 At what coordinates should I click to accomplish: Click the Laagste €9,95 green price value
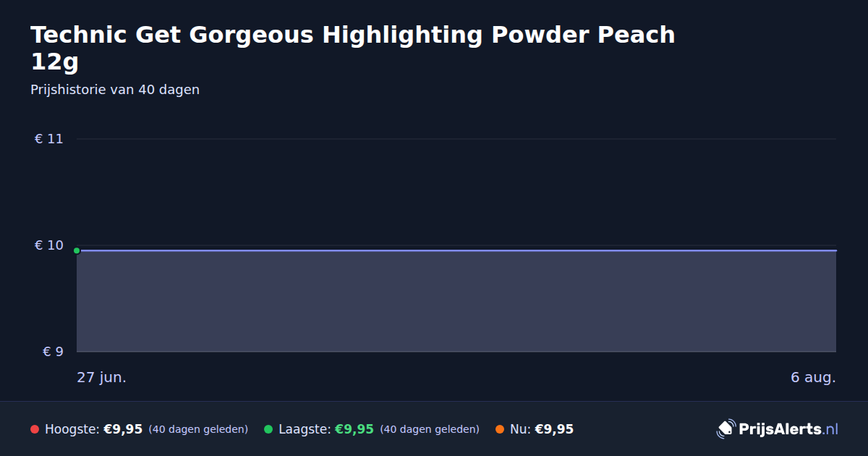354,429
